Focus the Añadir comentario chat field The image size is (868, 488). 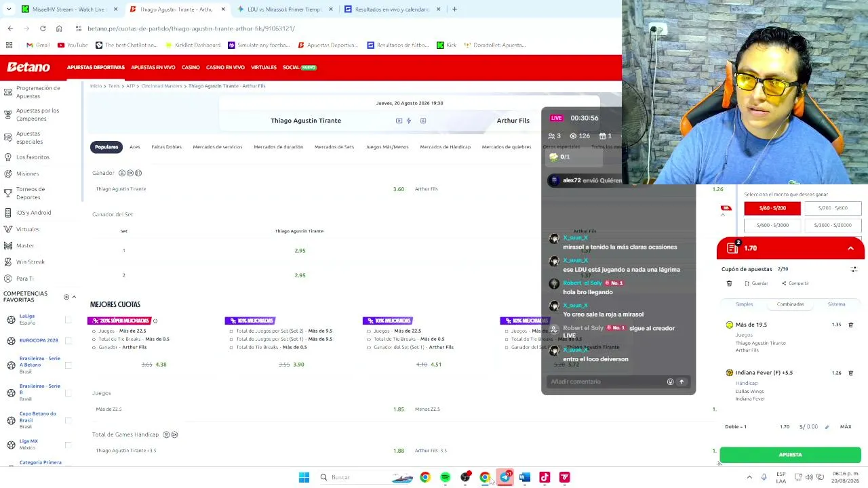(x=607, y=382)
